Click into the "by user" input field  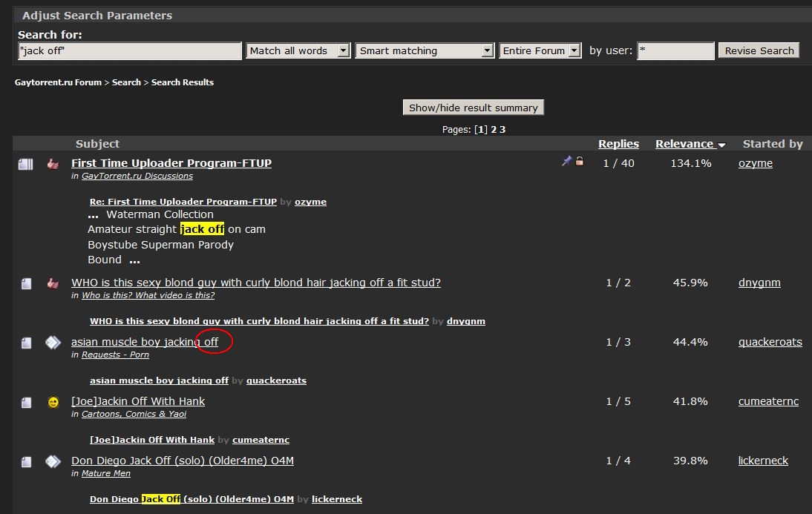tap(674, 50)
